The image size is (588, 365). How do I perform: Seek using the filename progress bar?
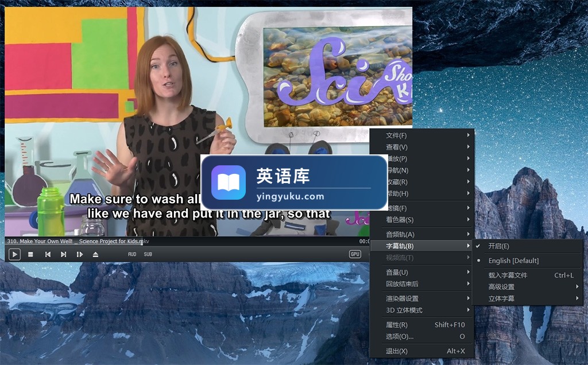tap(187, 242)
